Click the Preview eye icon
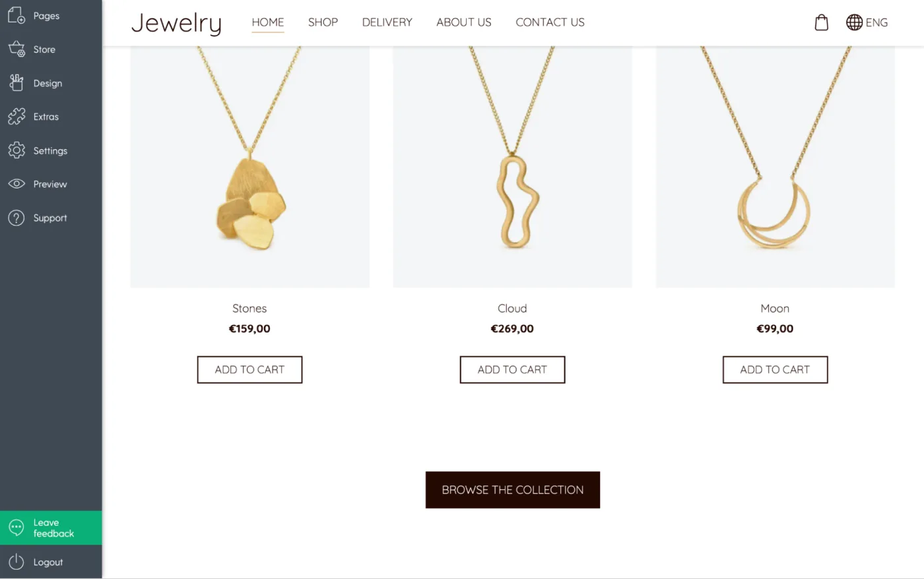924x579 pixels. point(16,184)
